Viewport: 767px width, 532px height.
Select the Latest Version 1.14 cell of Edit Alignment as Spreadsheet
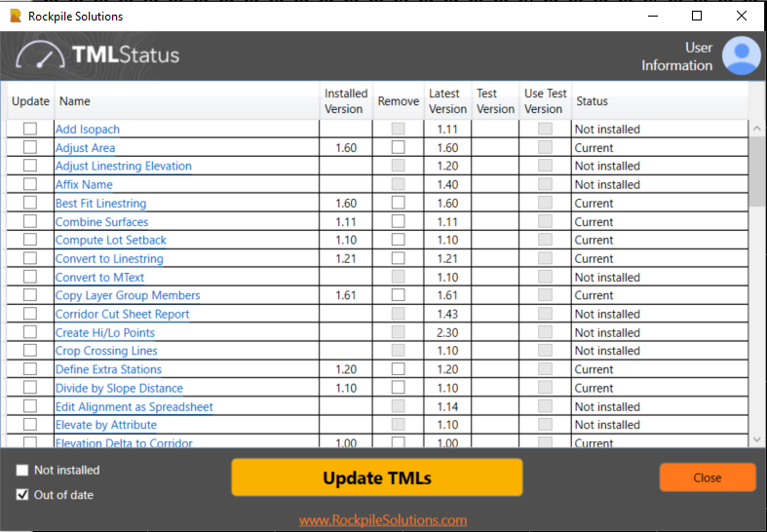(x=447, y=407)
